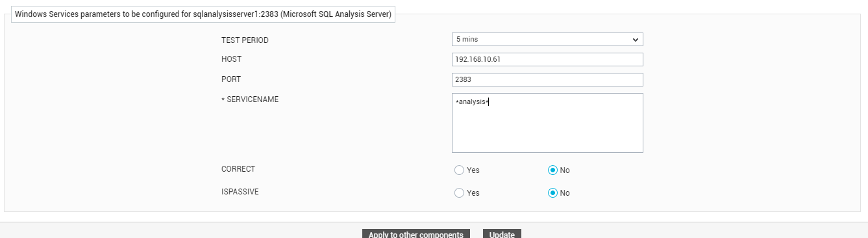Click the No text beside the ISPASSIVE radio
Screen dimensions: 868x238
point(565,193)
